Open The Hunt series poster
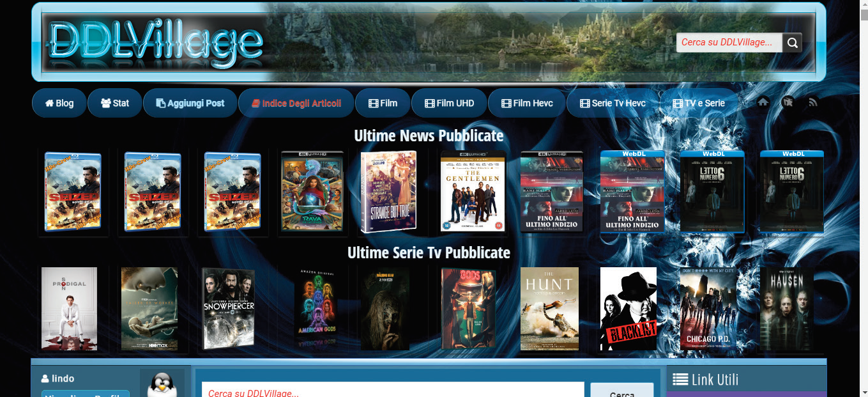The width and height of the screenshot is (868, 397). point(549,309)
